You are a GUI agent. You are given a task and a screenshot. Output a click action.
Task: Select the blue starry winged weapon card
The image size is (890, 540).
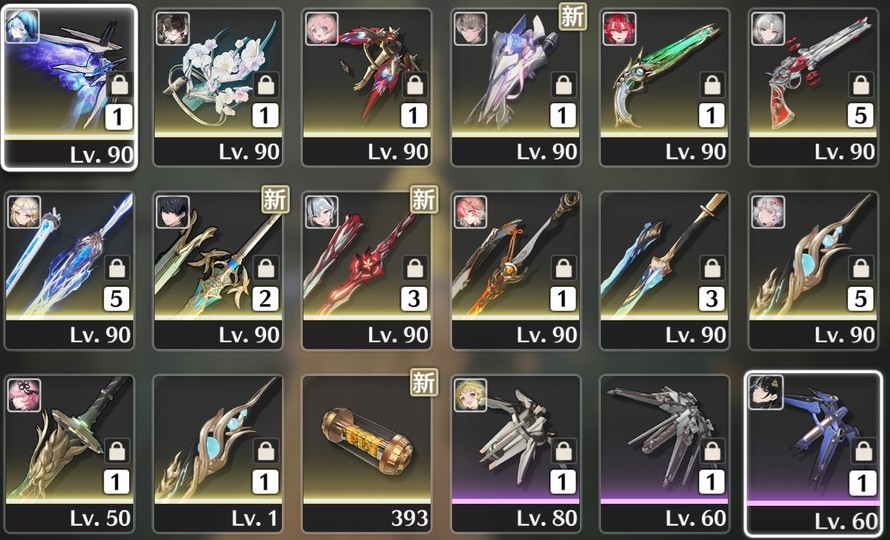[x=69, y=87]
